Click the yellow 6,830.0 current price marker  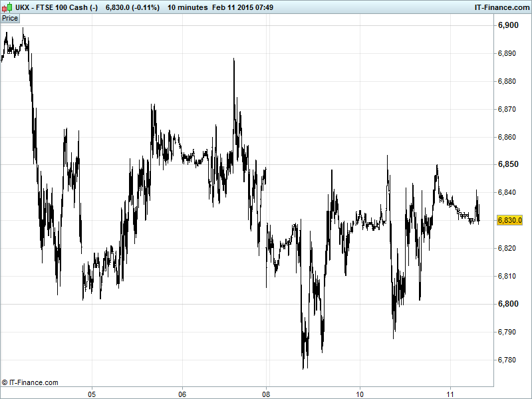pos(510,221)
